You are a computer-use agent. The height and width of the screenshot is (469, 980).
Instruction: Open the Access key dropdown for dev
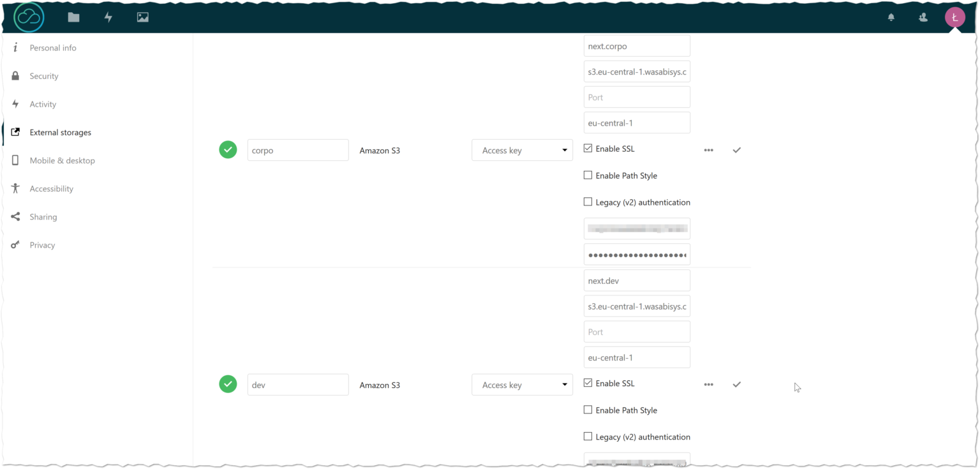click(522, 384)
